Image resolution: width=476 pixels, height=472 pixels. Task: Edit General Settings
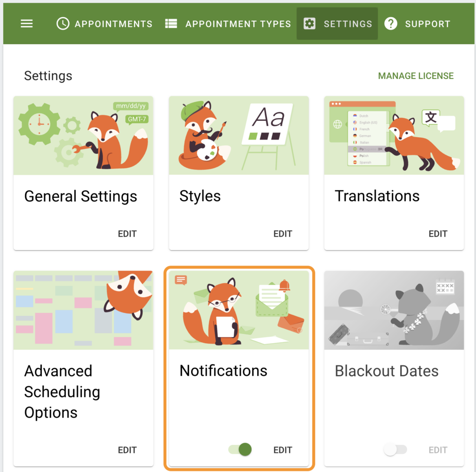[127, 234]
